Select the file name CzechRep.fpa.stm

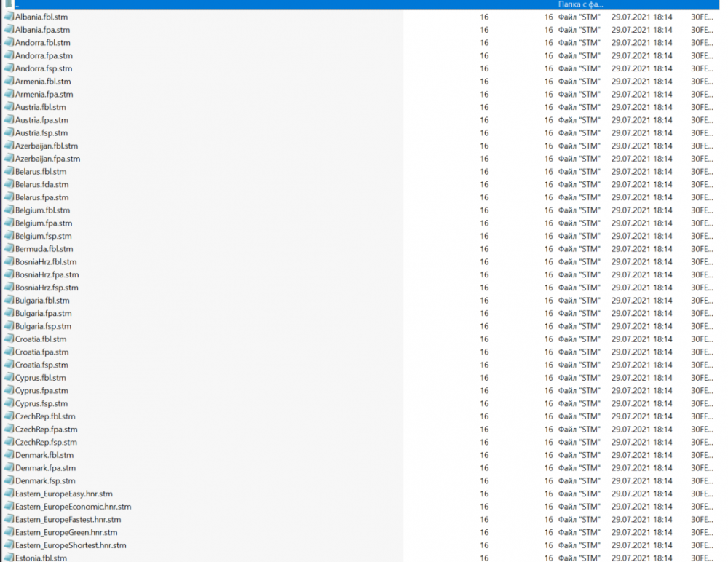[x=47, y=430]
